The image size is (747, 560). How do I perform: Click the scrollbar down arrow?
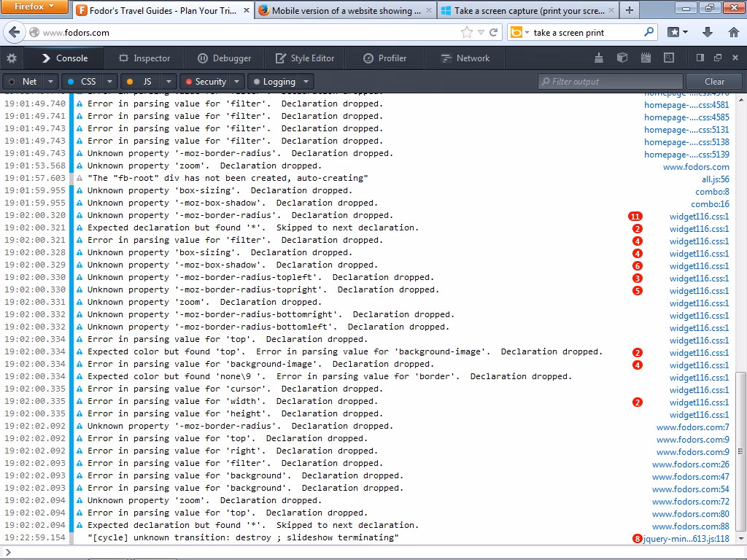click(x=740, y=539)
